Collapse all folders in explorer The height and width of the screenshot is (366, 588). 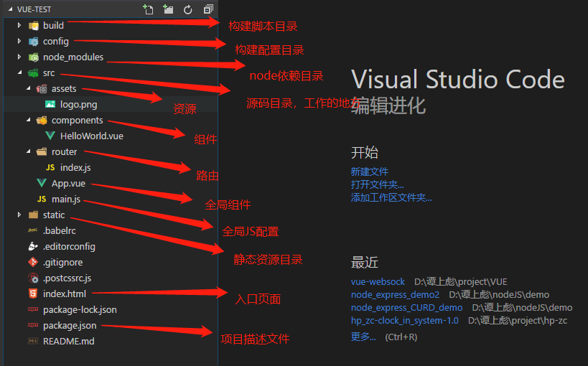point(208,9)
